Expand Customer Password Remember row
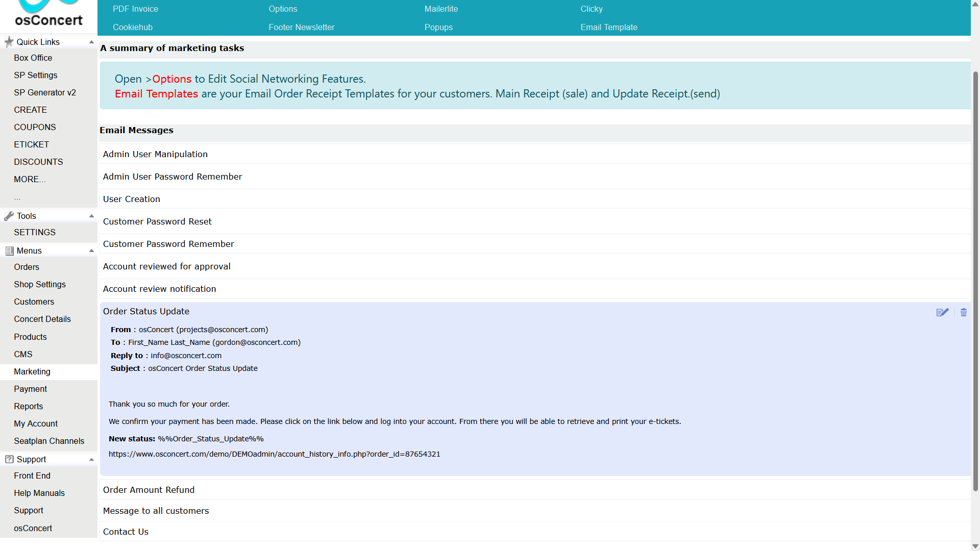This screenshot has height=551, width=980. pyautogui.click(x=535, y=244)
